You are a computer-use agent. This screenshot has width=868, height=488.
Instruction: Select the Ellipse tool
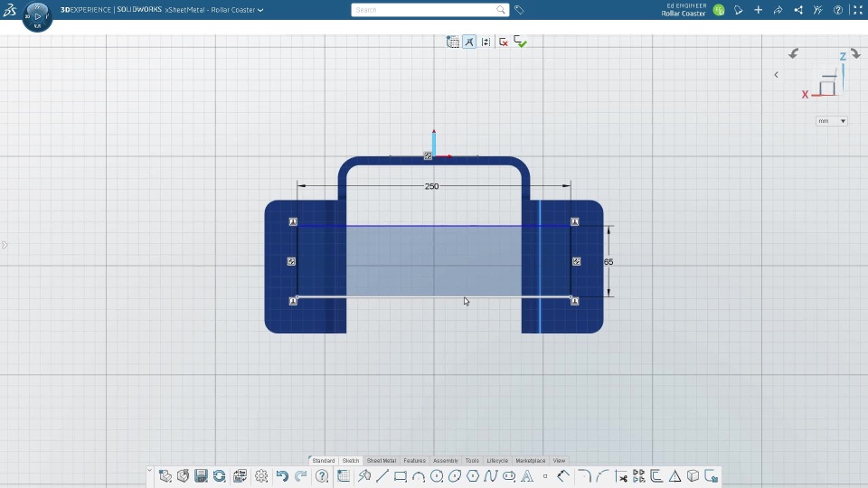tap(455, 476)
